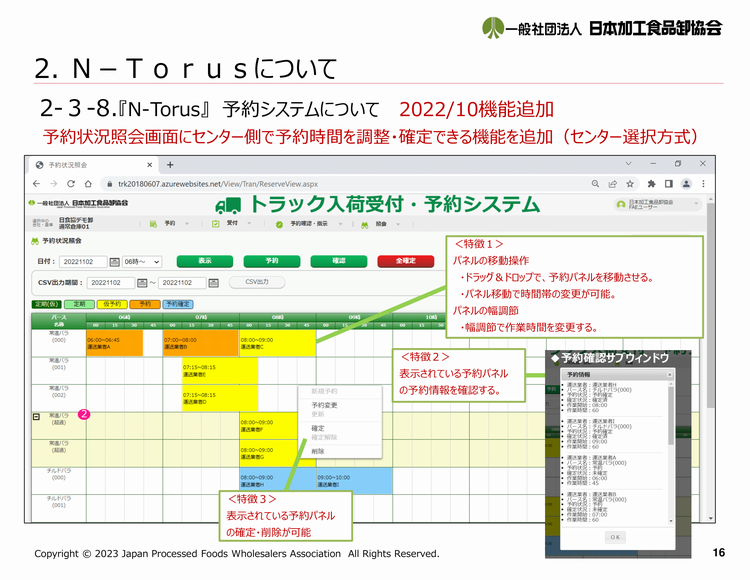Click the 仮予約 yellow legend swatch

click(x=112, y=304)
